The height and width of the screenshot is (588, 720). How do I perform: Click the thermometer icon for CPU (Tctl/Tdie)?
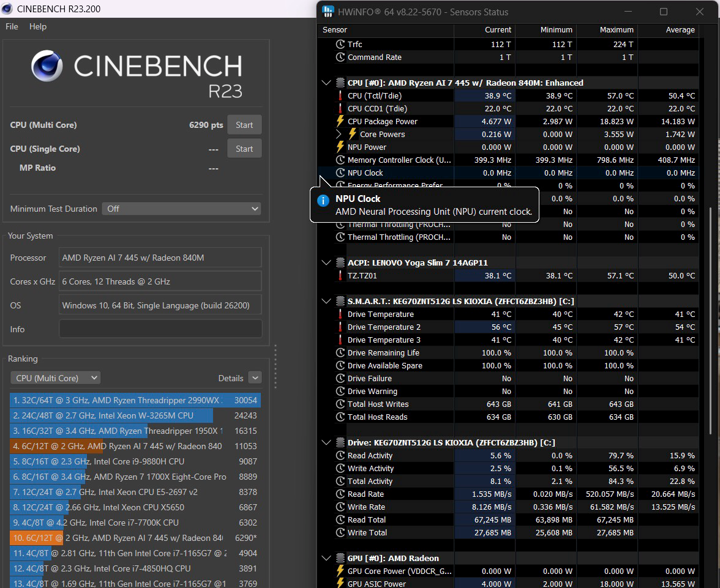point(340,95)
